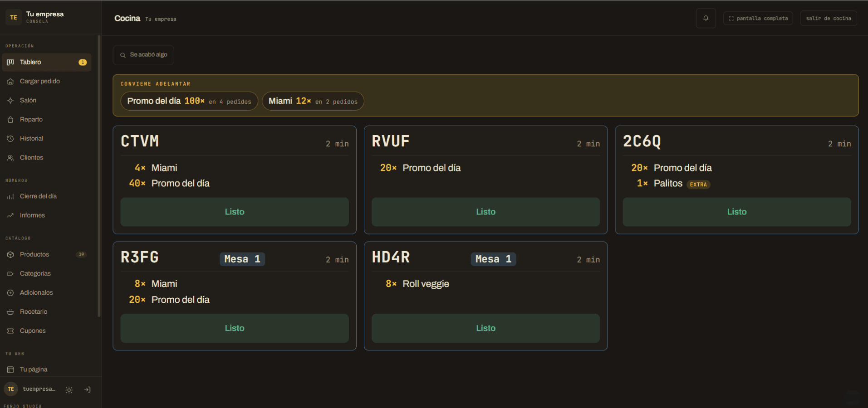This screenshot has width=868, height=408.
Task: Click the Cierre del día chart icon
Action: (x=10, y=197)
